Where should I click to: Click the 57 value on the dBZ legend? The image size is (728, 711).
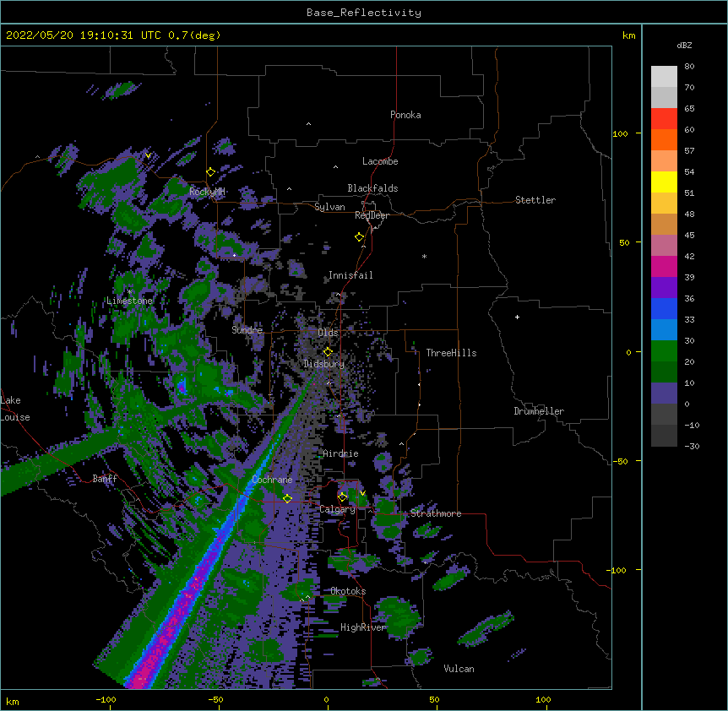coord(689,151)
